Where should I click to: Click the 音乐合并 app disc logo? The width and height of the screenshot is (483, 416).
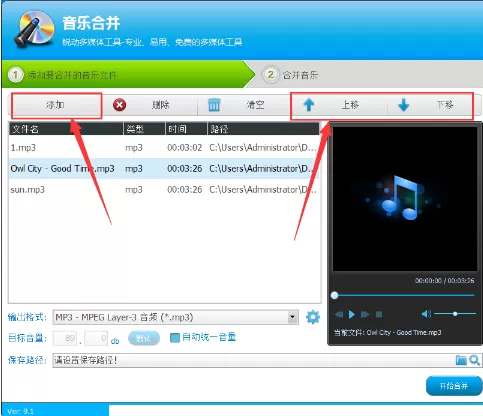coord(34,29)
